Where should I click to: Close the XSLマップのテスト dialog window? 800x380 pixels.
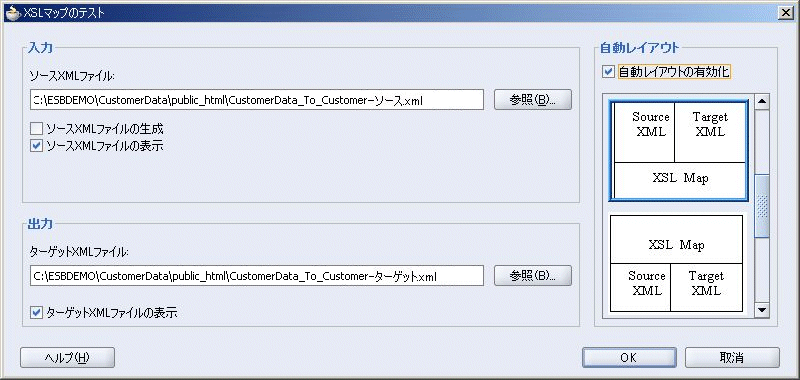(786, 13)
